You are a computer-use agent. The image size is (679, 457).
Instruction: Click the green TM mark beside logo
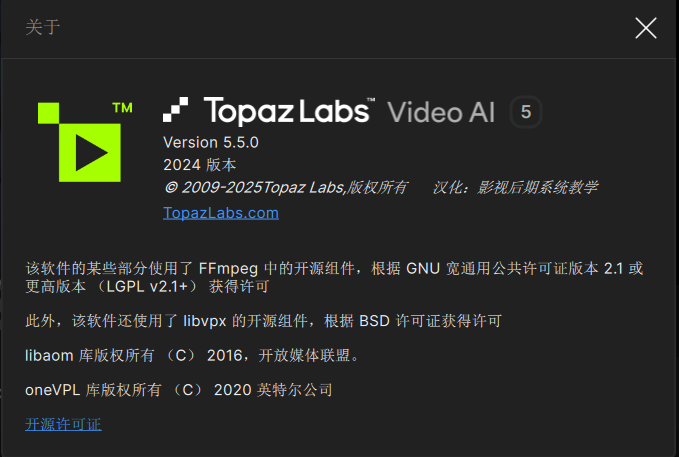coord(123,108)
